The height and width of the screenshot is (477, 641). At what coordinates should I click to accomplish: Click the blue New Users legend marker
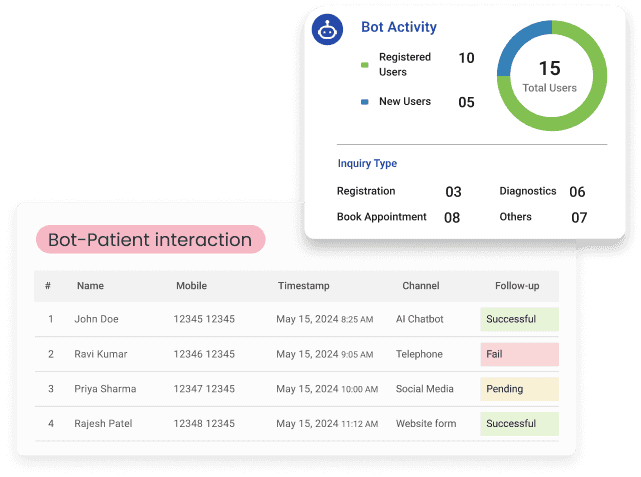click(x=365, y=102)
